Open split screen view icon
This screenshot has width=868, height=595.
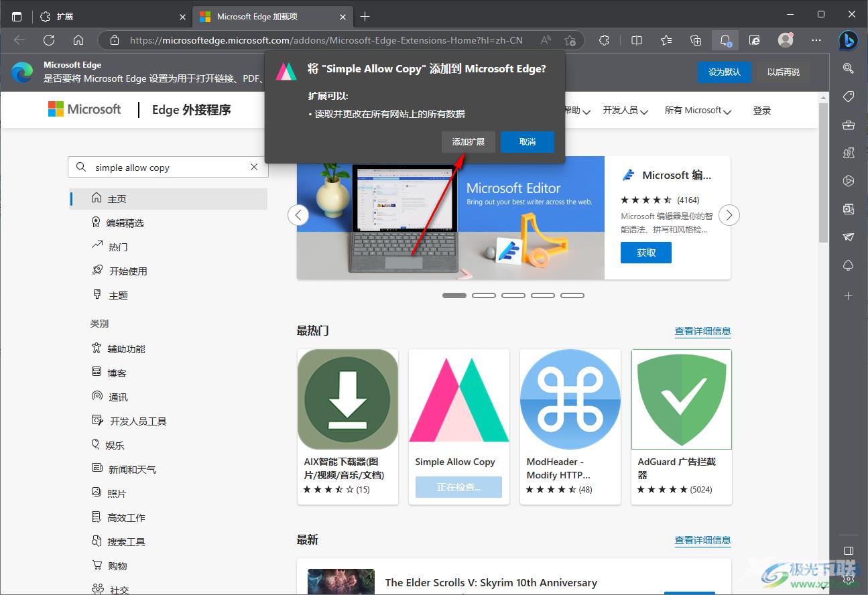click(x=637, y=40)
